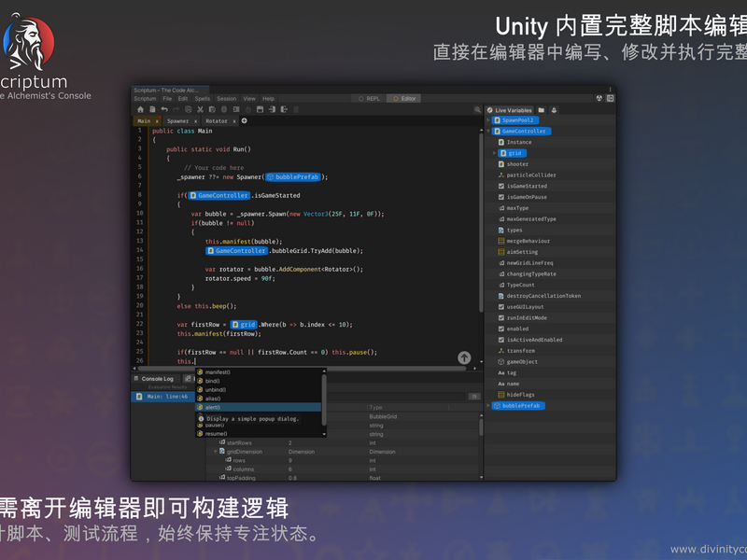Click the GameController chip on code line 8

point(219,195)
